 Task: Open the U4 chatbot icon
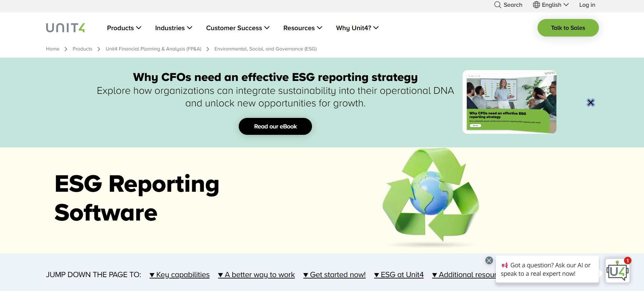point(617,271)
